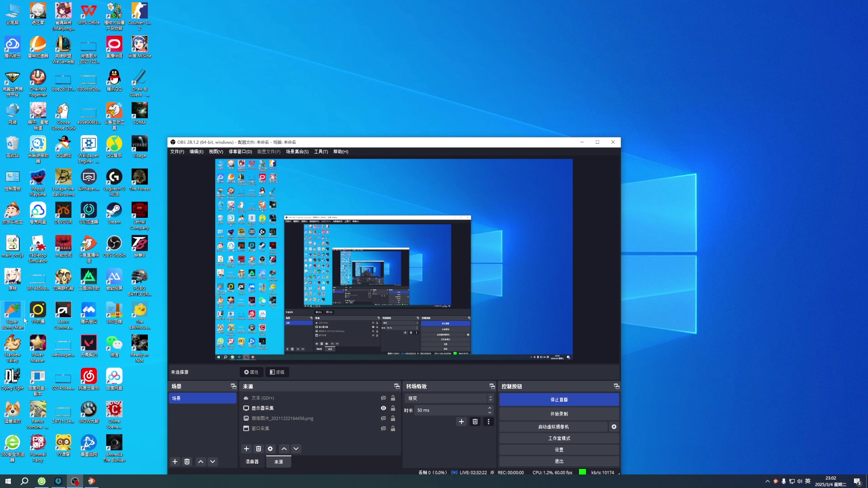The height and width of the screenshot is (488, 868).
Task: Move source up with arrow icon
Action: click(x=284, y=449)
